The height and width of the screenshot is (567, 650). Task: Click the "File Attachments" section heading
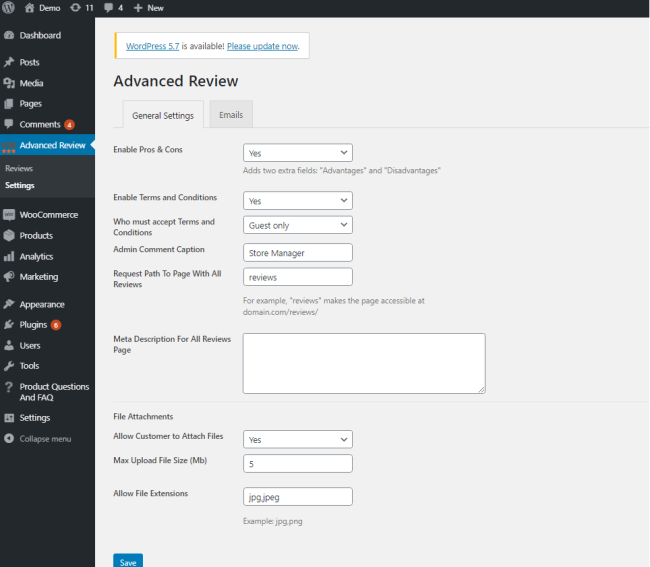click(143, 417)
